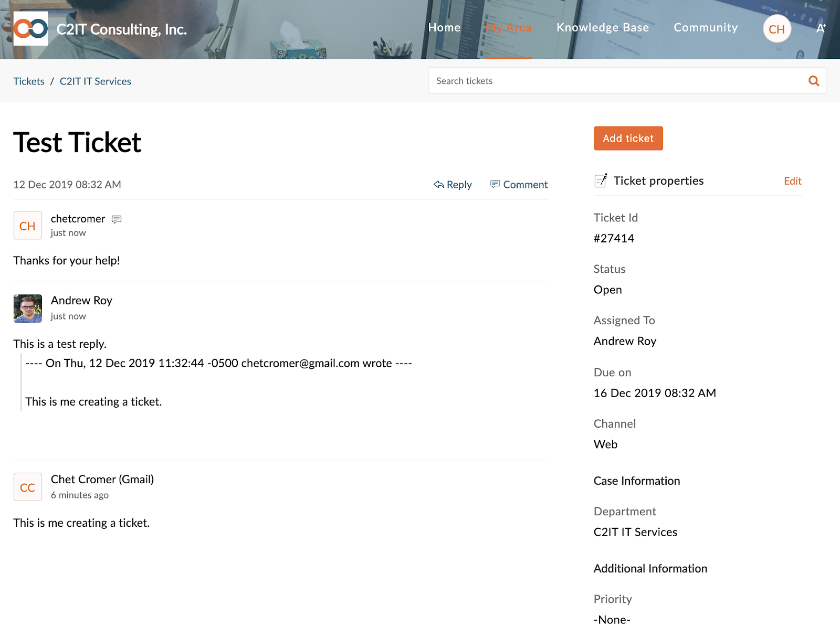Open the Knowledge Base menu
The height and width of the screenshot is (638, 840).
pyautogui.click(x=603, y=27)
